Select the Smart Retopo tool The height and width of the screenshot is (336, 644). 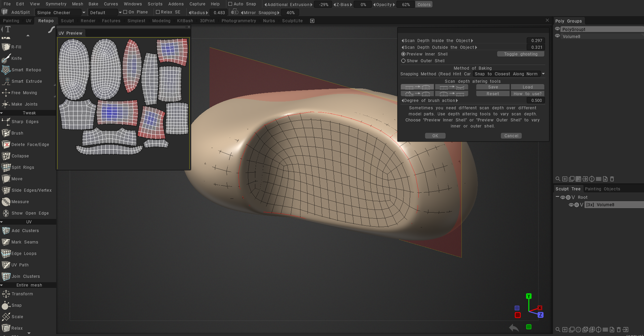[x=26, y=70]
